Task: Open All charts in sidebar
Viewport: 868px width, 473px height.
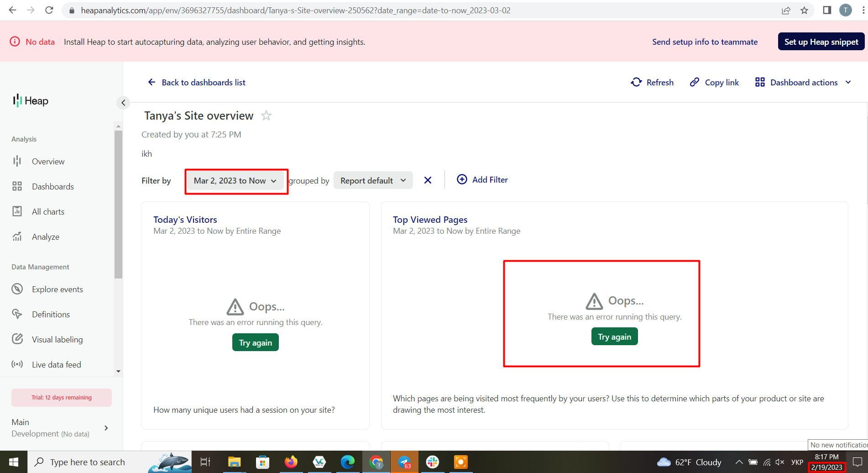Action: (48, 212)
